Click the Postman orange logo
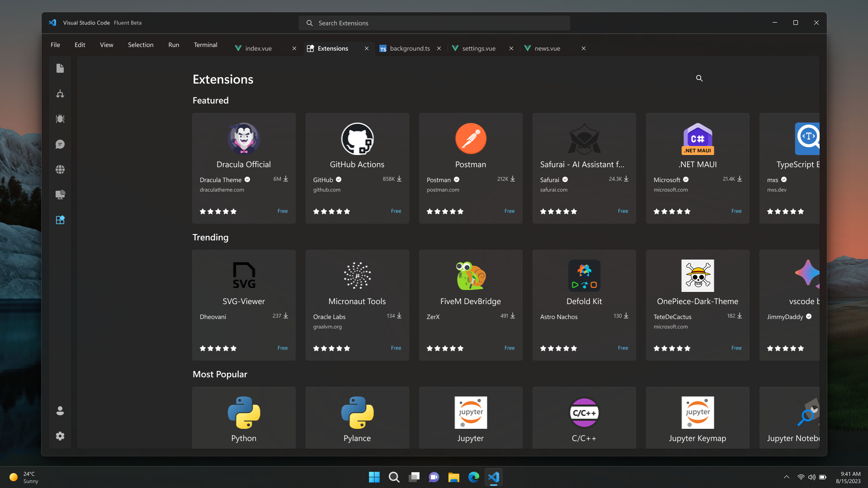Viewport: 868px width, 488px height. [471, 139]
